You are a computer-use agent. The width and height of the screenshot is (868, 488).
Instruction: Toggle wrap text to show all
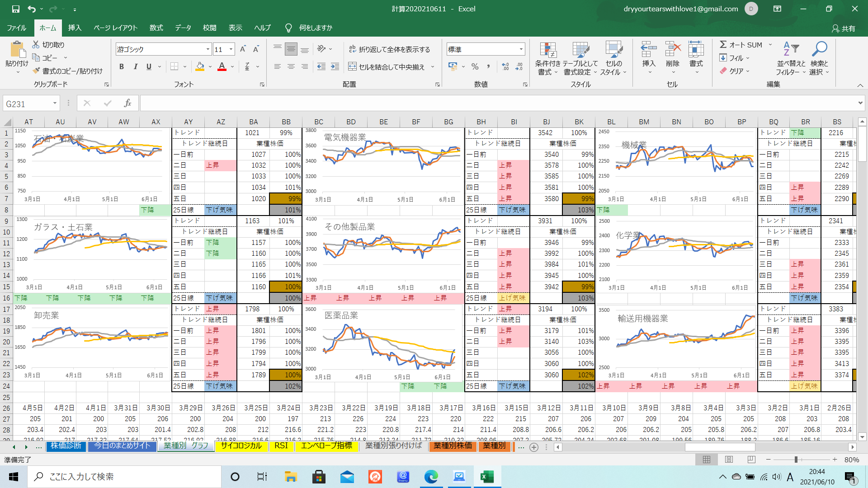389,49
